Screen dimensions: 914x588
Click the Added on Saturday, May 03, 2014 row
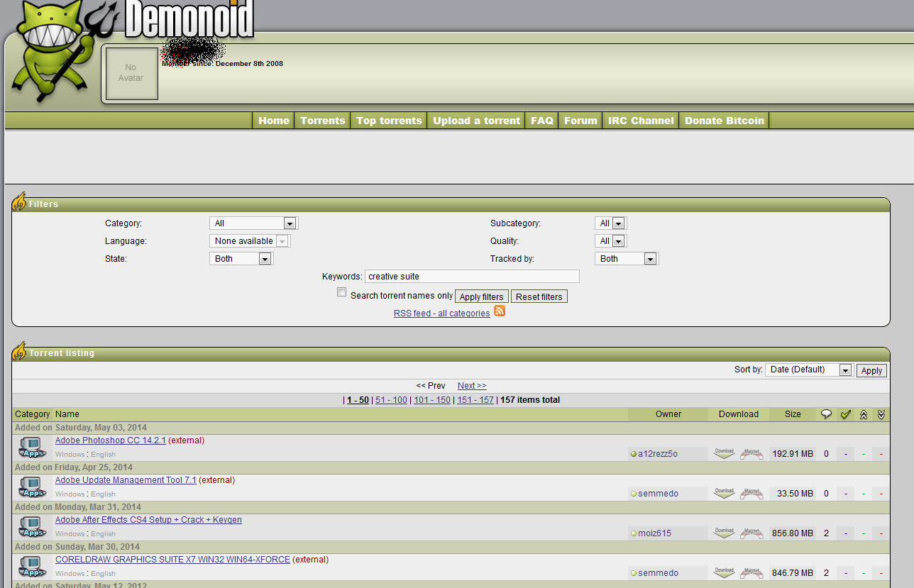[x=451, y=428]
